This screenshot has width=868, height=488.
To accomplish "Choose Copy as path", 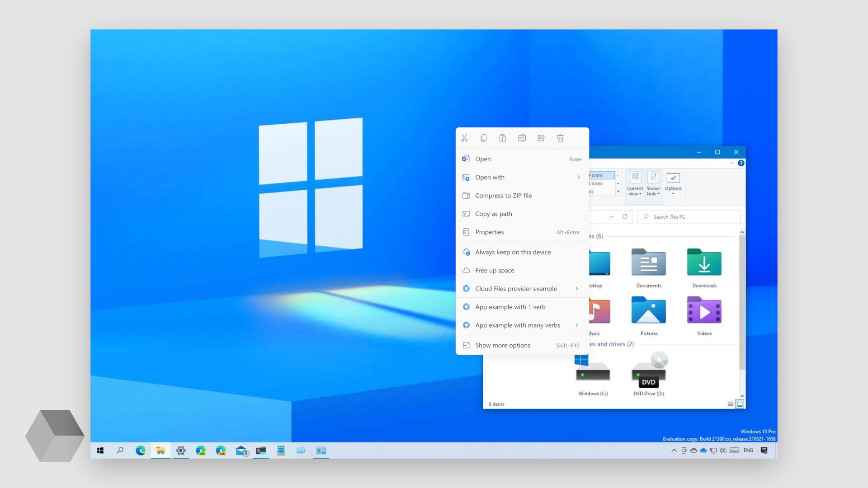I will pos(522,214).
